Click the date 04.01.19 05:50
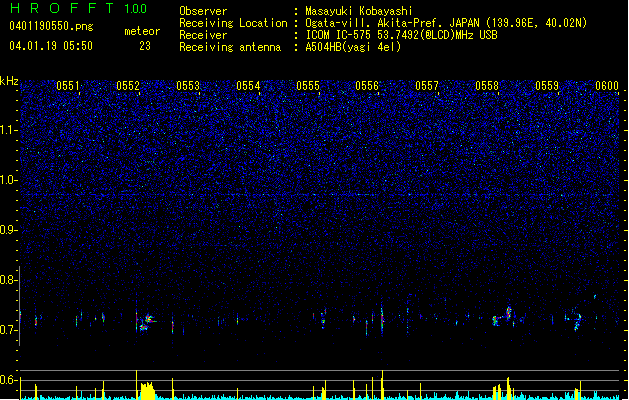This screenshot has width=629, height=400. (x=51, y=46)
